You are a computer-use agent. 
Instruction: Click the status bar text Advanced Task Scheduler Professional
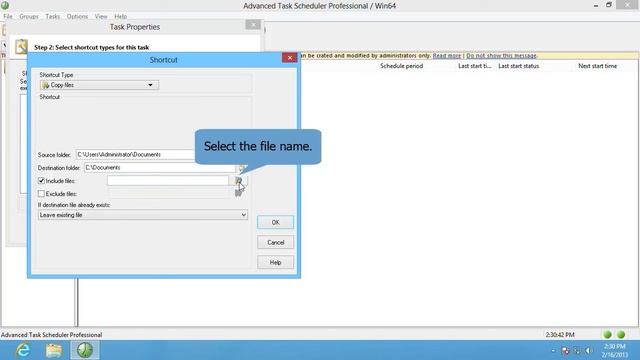tap(51, 335)
